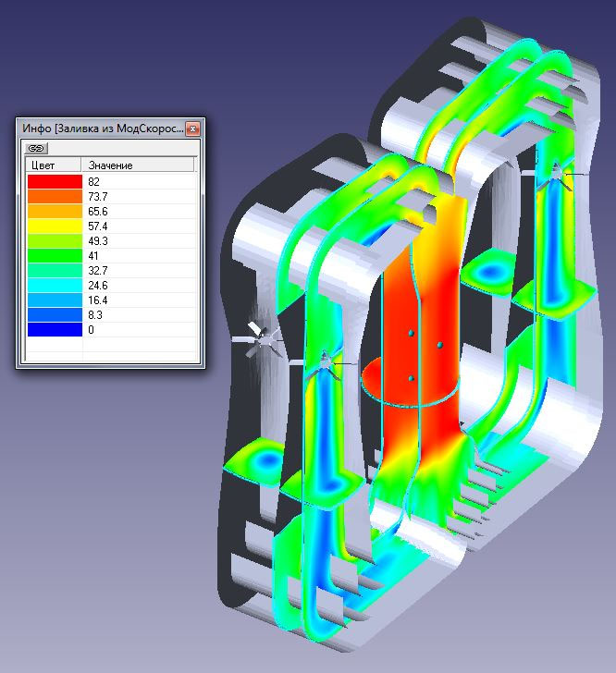
Task: Click the value 24.6 in legend
Action: (x=98, y=286)
